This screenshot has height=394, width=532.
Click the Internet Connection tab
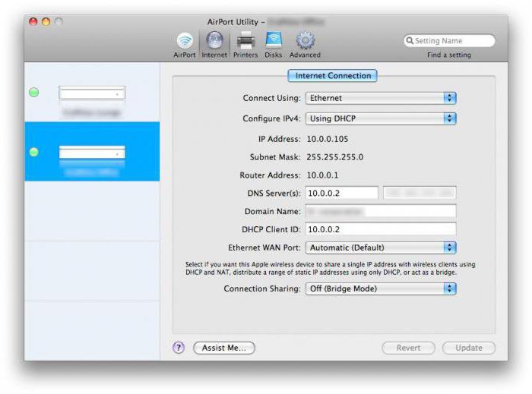tap(332, 76)
